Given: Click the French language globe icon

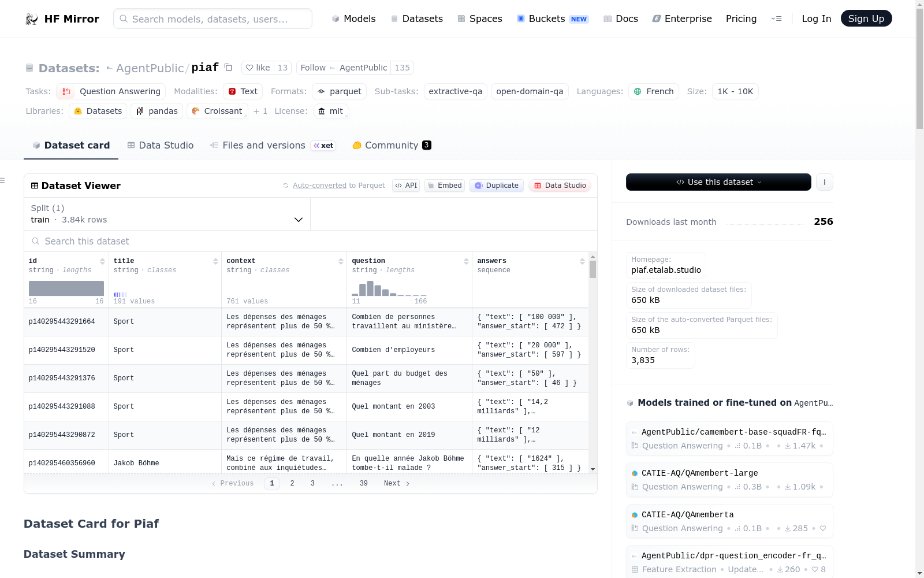Looking at the screenshot, I should pyautogui.click(x=638, y=91).
